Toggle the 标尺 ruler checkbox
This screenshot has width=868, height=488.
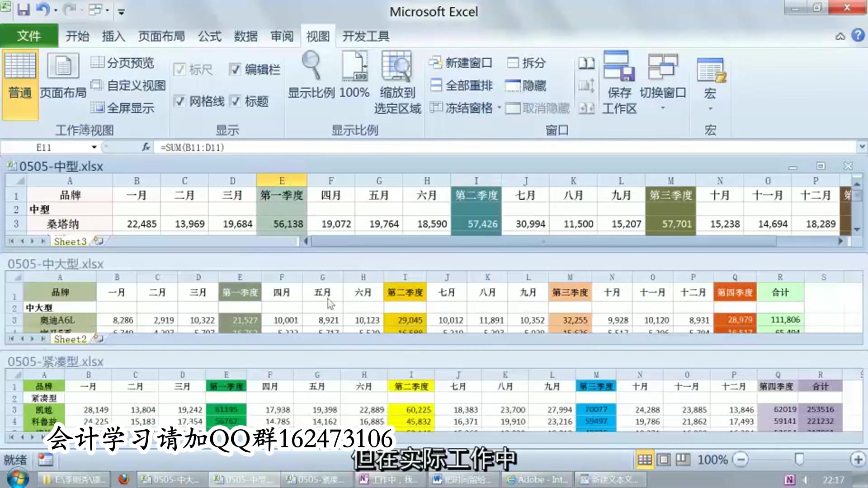click(x=179, y=70)
